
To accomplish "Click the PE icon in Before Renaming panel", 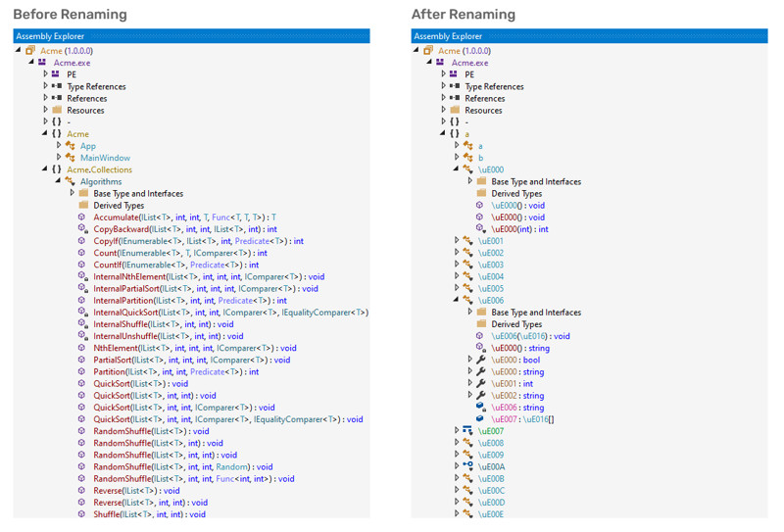I will 56,74.
